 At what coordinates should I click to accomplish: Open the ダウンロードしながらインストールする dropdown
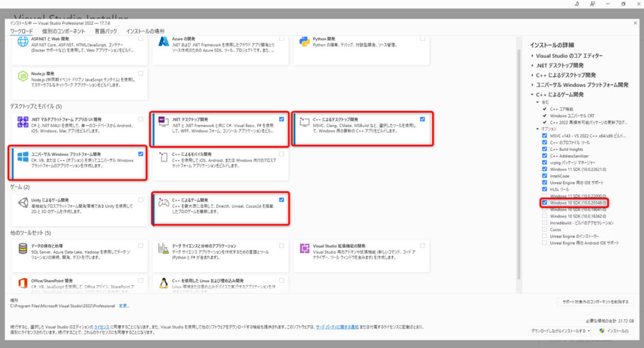coord(560,331)
